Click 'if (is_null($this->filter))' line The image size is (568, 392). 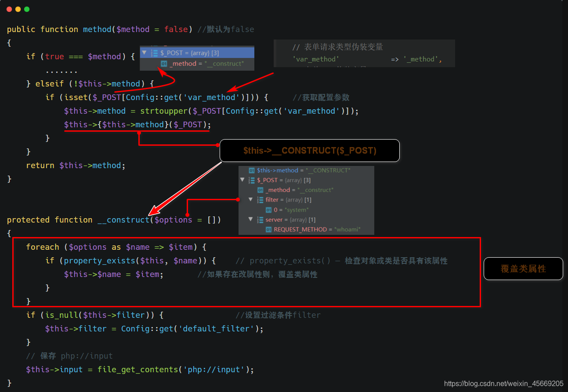[x=95, y=315]
